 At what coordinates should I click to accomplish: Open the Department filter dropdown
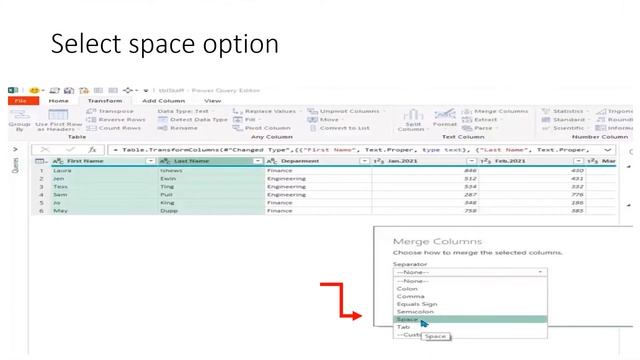click(365, 161)
